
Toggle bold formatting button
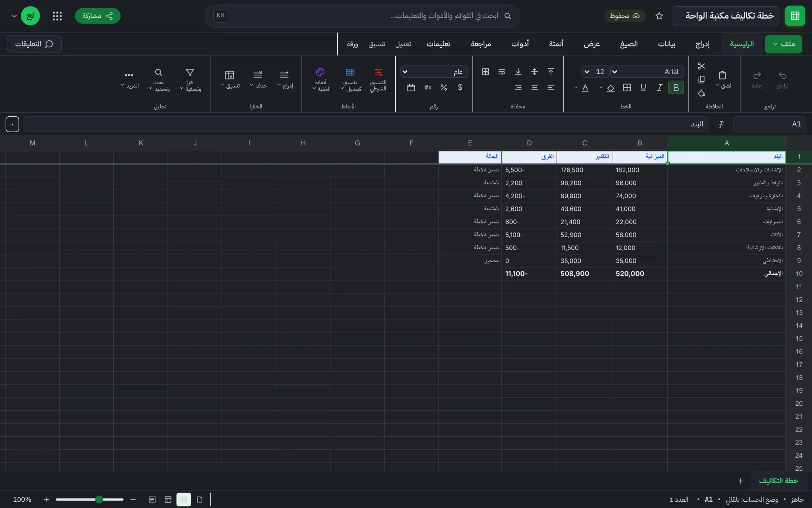(x=676, y=88)
